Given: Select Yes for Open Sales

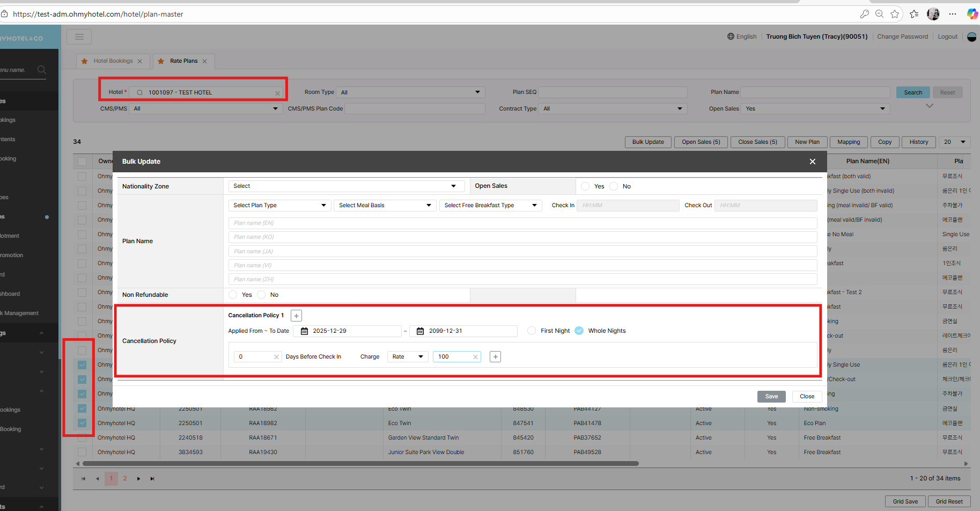Looking at the screenshot, I should [x=586, y=186].
